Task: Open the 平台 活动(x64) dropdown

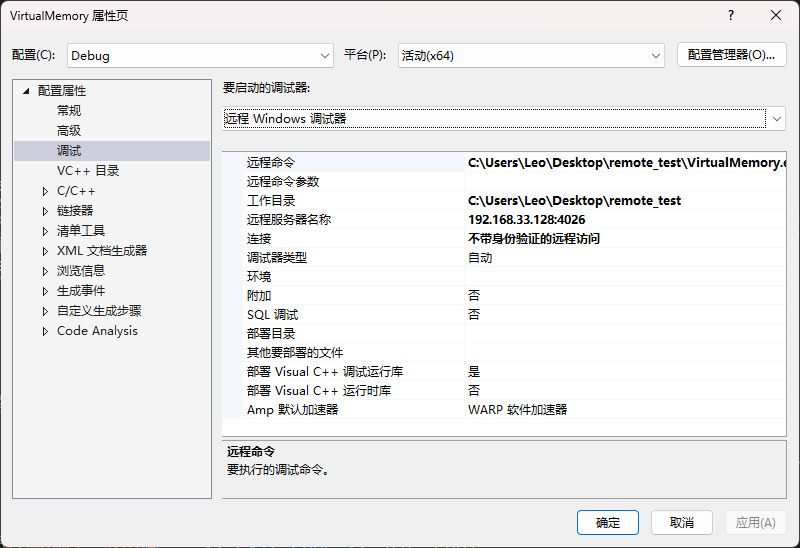Action: pyautogui.click(x=530, y=56)
